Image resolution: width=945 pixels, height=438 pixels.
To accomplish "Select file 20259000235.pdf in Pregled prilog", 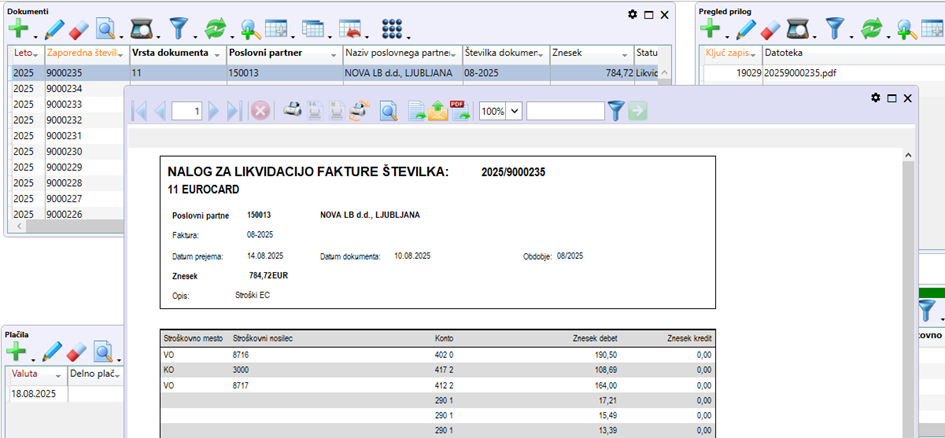I will [800, 74].
